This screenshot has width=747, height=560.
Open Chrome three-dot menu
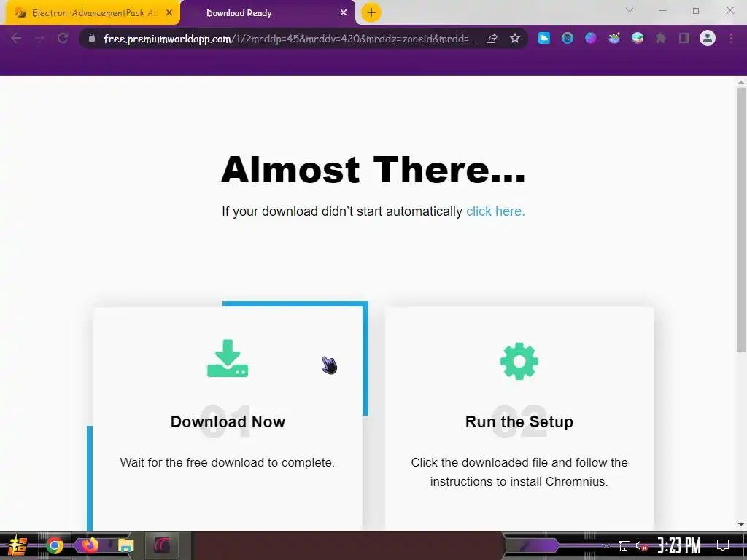pos(731,38)
